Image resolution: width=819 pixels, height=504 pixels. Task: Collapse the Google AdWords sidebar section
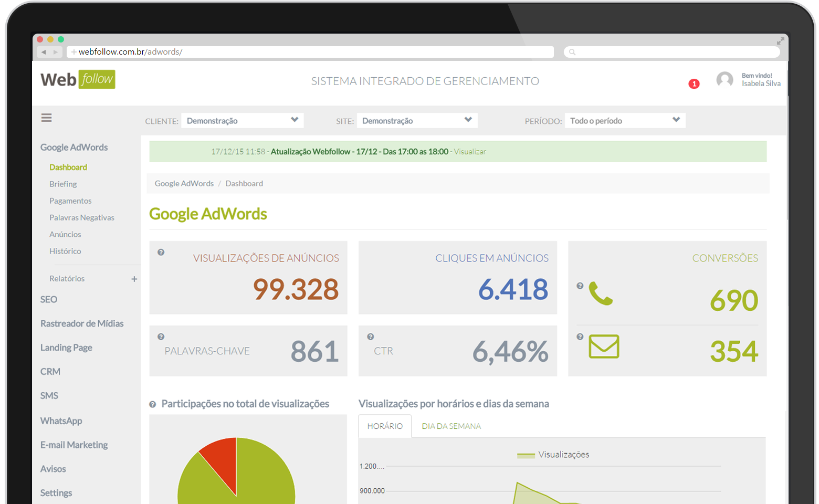click(x=74, y=148)
